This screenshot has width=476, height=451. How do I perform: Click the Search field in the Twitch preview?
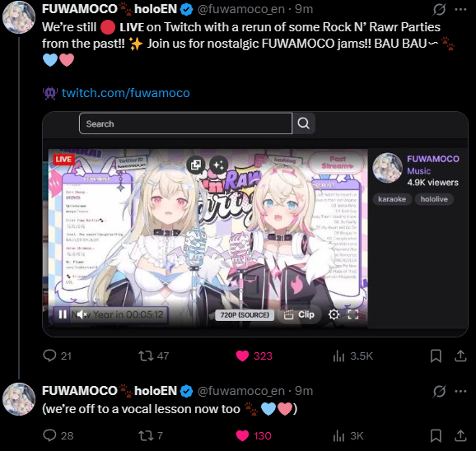[x=185, y=123]
